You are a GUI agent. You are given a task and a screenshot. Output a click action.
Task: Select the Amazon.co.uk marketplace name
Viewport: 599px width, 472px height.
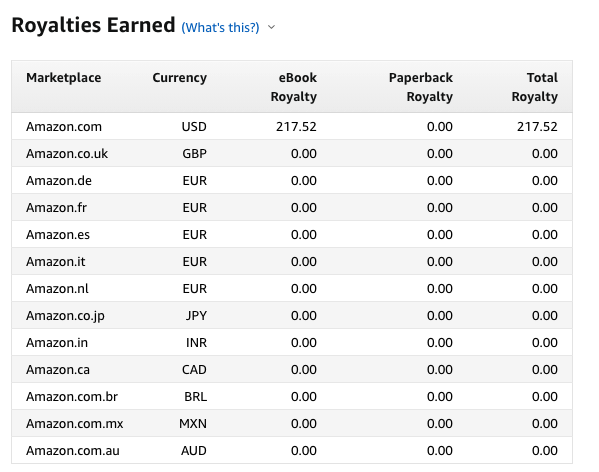tap(67, 154)
